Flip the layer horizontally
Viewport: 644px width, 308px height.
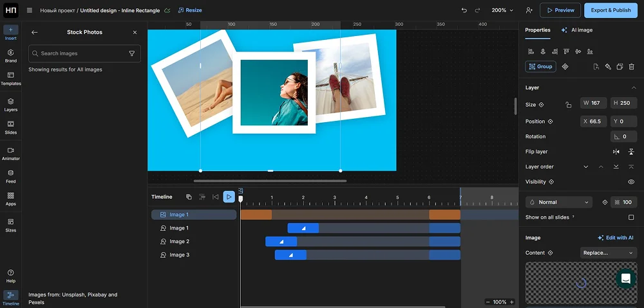616,152
